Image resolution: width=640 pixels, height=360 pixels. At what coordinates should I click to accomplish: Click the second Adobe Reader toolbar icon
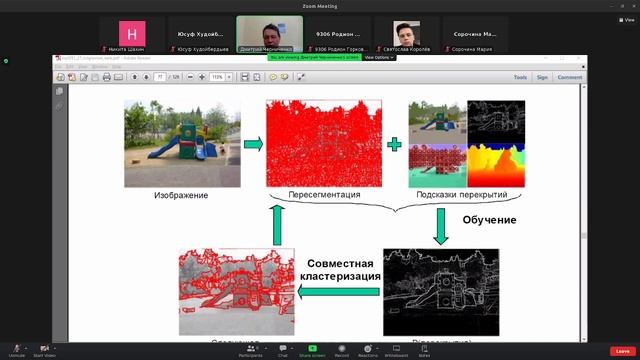tap(72, 77)
